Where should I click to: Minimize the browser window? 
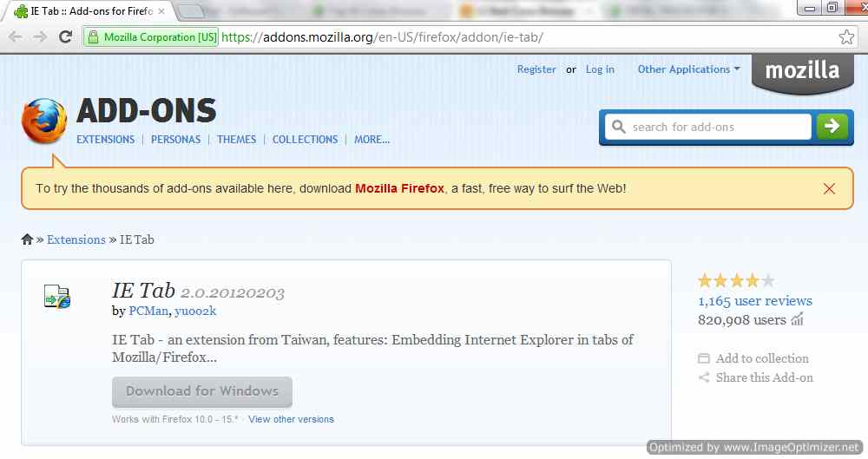(x=809, y=8)
